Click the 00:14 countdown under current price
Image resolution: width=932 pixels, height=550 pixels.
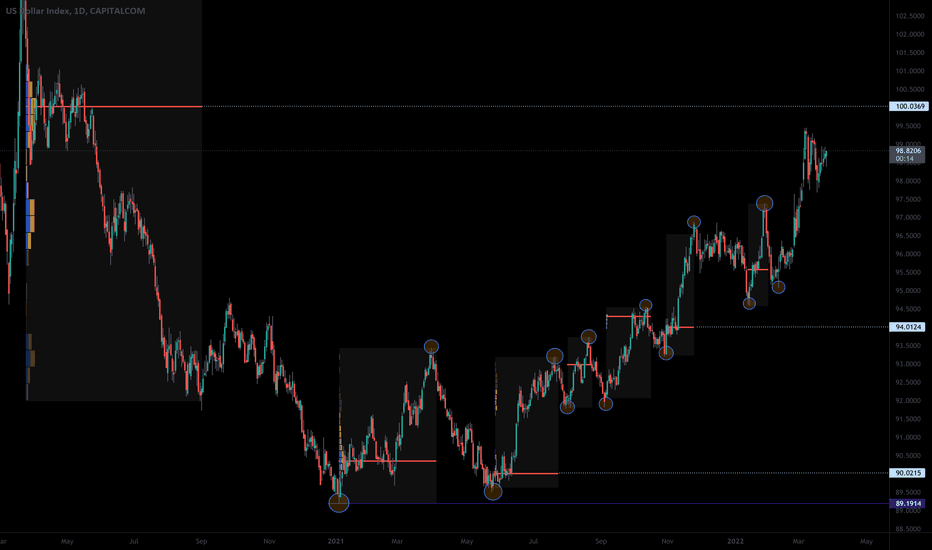coord(905,159)
